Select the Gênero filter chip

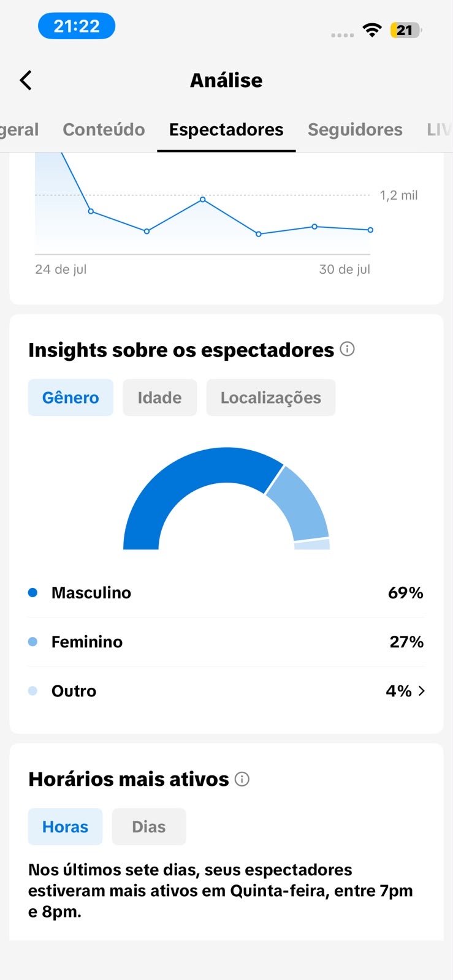coord(70,398)
